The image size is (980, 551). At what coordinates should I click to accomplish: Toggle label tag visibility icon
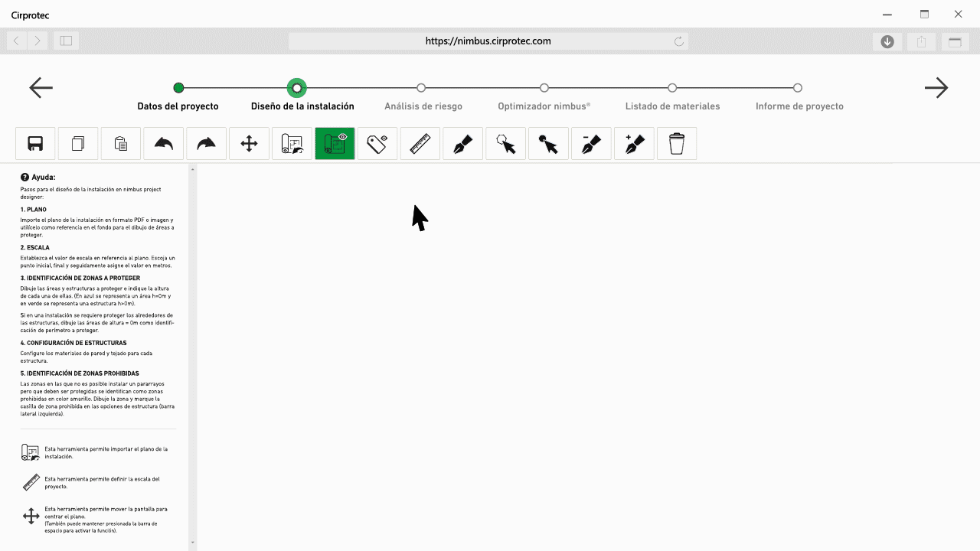(x=377, y=143)
